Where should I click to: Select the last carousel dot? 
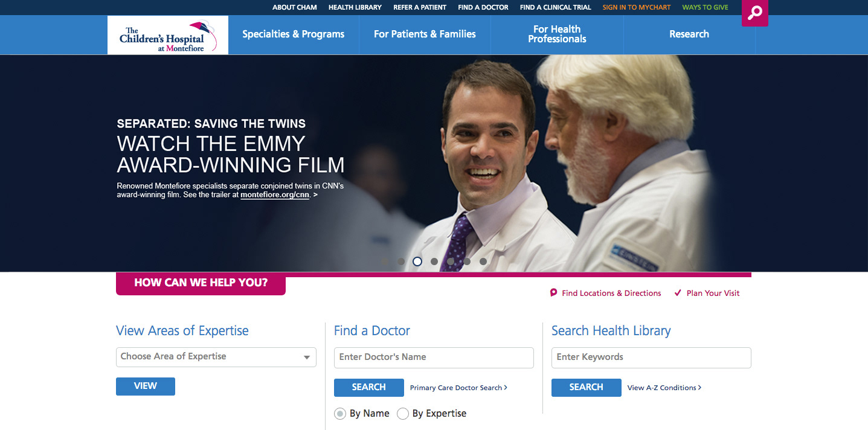tap(483, 262)
